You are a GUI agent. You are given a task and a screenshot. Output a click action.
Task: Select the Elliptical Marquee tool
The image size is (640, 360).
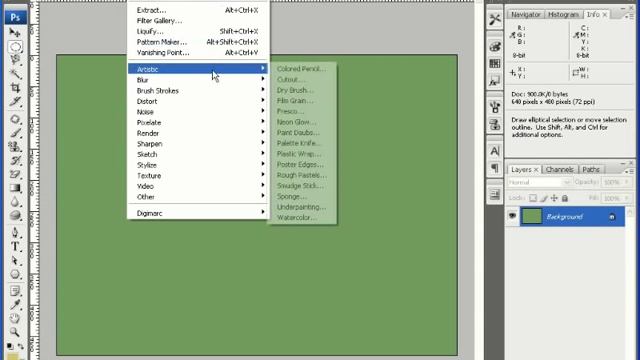click(x=15, y=47)
